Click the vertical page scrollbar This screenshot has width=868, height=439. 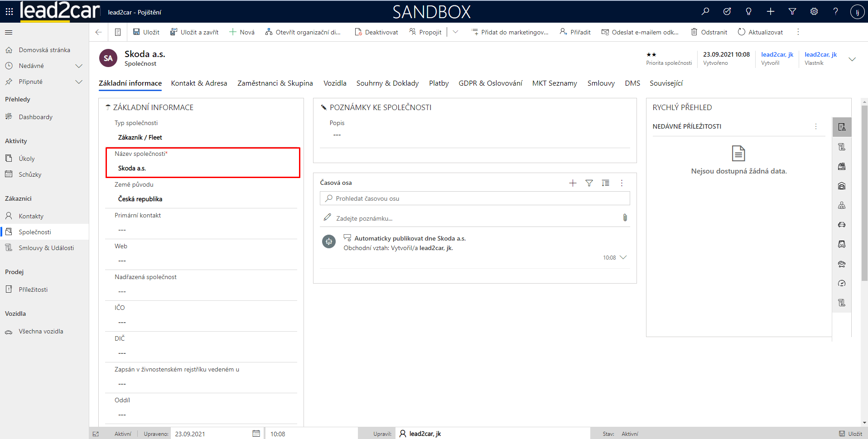[x=864, y=194]
